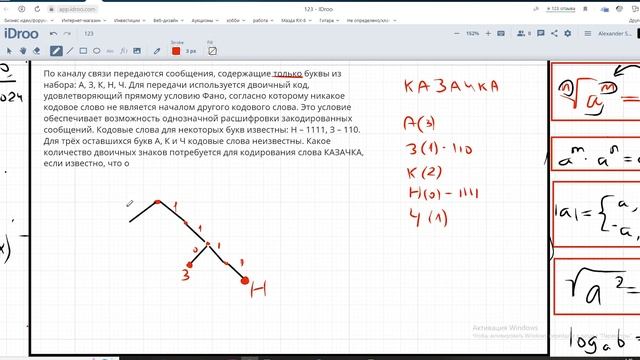Expand the работа bookmarks folder

click(x=263, y=20)
